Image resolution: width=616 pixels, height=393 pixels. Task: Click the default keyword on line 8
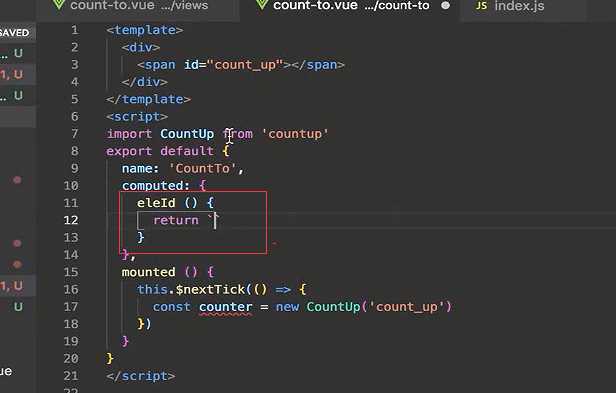(x=187, y=151)
